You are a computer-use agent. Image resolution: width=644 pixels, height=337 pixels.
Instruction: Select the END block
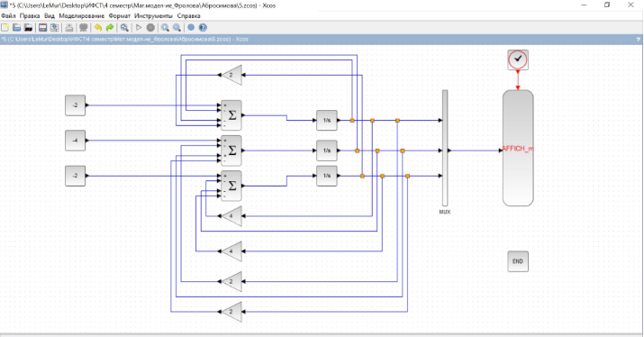coord(518,261)
